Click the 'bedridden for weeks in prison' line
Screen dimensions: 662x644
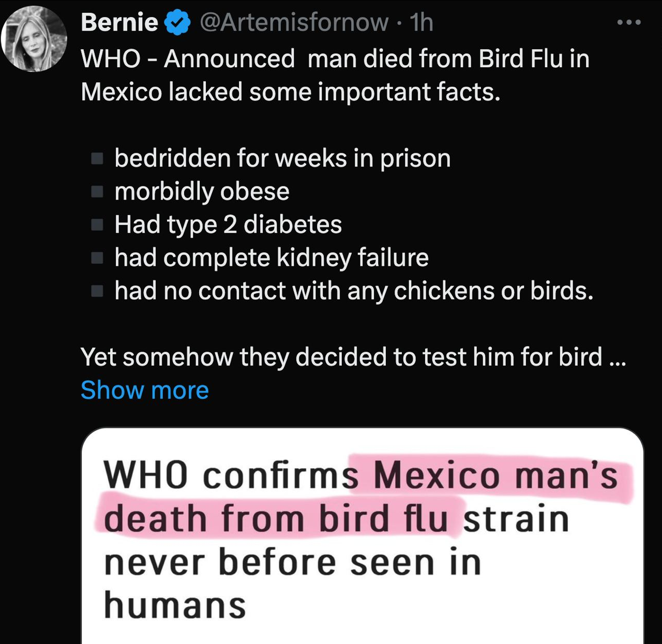tap(282, 158)
